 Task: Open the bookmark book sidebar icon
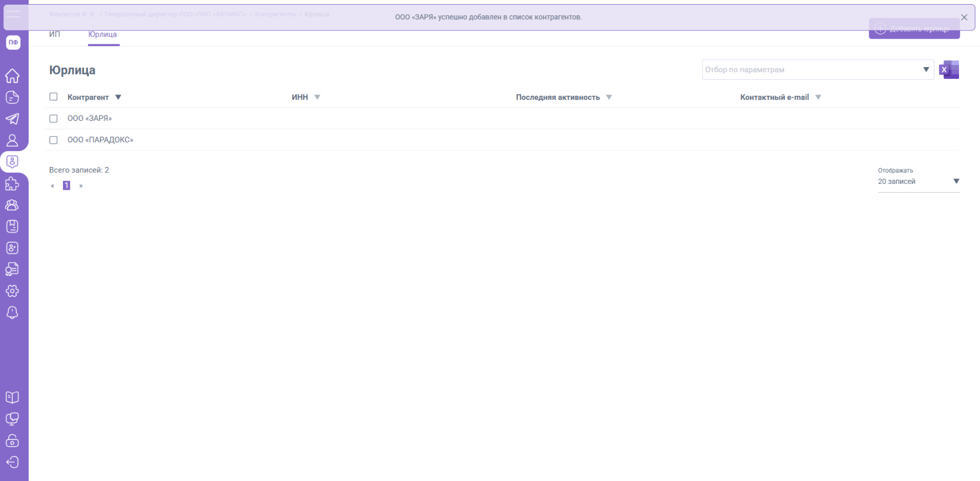12,226
